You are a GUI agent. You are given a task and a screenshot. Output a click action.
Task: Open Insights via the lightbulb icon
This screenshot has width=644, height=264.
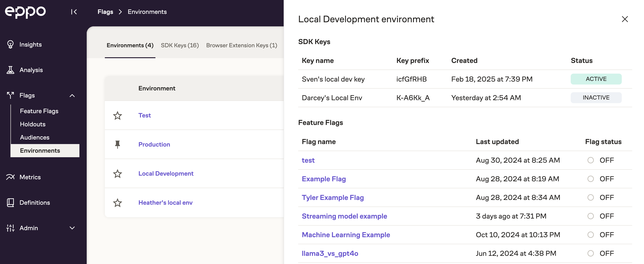pyautogui.click(x=10, y=44)
